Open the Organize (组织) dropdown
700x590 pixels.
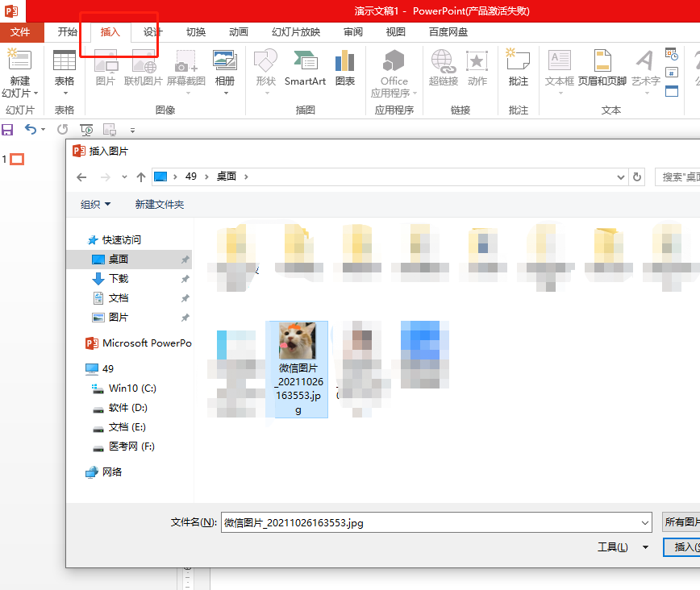click(95, 205)
